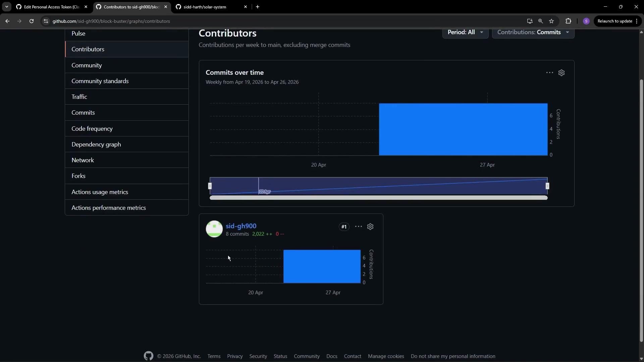The width and height of the screenshot is (644, 362).
Task: Open Code frequency insights page
Action: pos(126,129)
